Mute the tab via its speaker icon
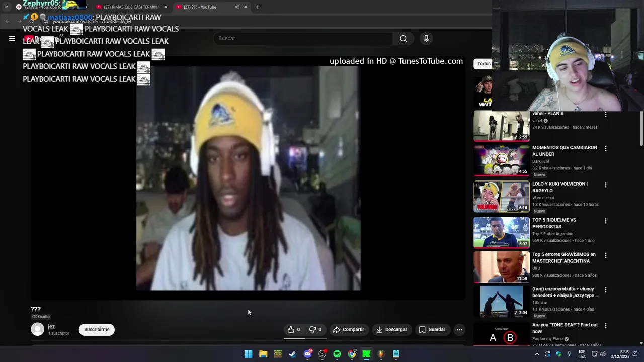The width and height of the screenshot is (644, 362). (237, 7)
